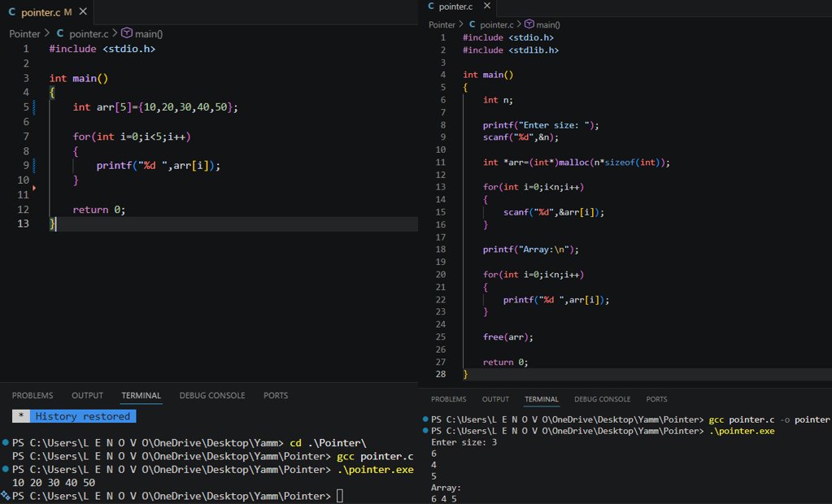832x504 pixels.
Task: Switch to PROBLEMS tab in left panel
Action: pos(33,395)
